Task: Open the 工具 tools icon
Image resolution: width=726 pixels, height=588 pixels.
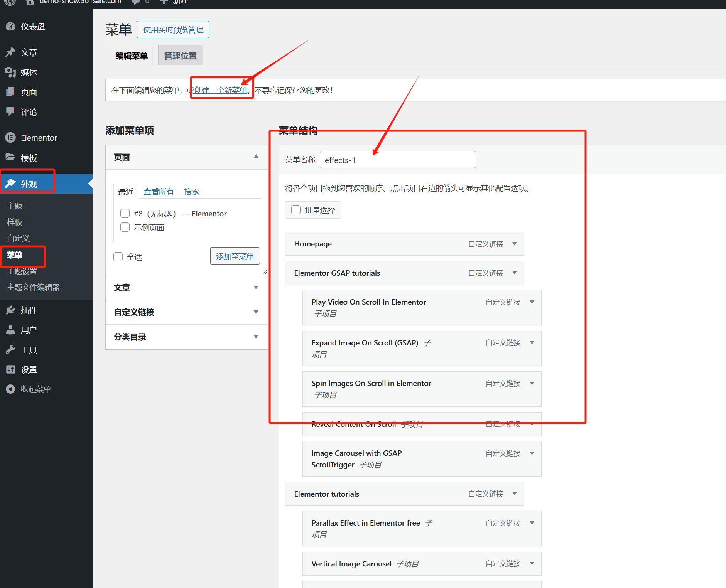Action: click(x=10, y=349)
